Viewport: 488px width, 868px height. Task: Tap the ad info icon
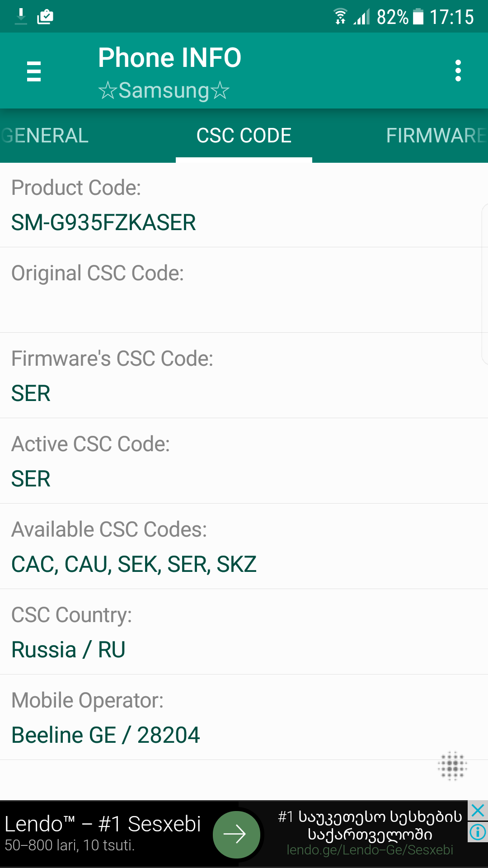(478, 832)
